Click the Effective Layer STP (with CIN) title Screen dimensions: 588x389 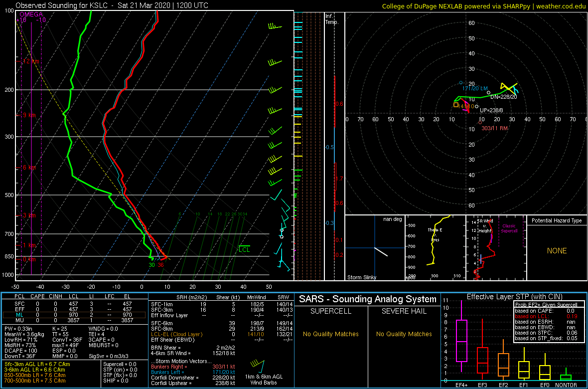click(x=514, y=297)
